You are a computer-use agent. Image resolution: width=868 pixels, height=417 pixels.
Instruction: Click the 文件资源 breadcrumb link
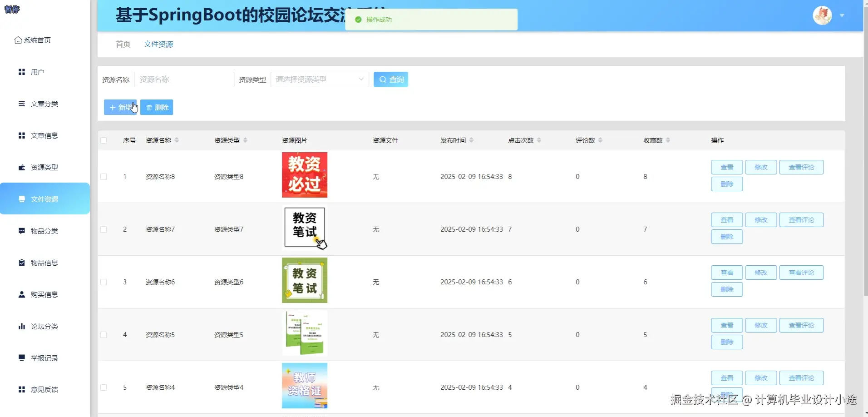(158, 44)
